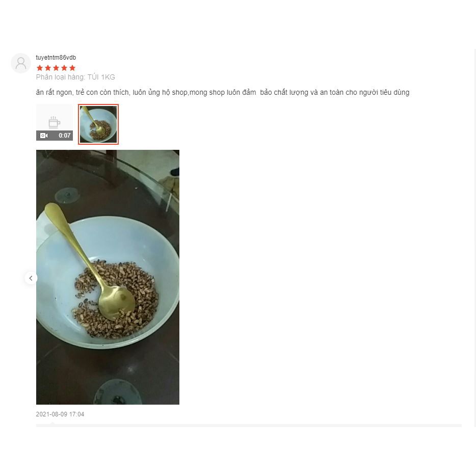
Task: Click the 0:07 duration label
Action: tap(65, 136)
